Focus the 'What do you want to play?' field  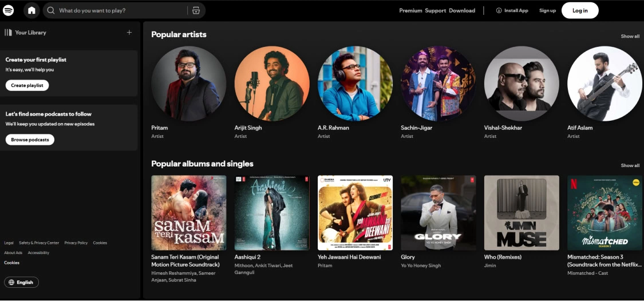[x=124, y=10]
